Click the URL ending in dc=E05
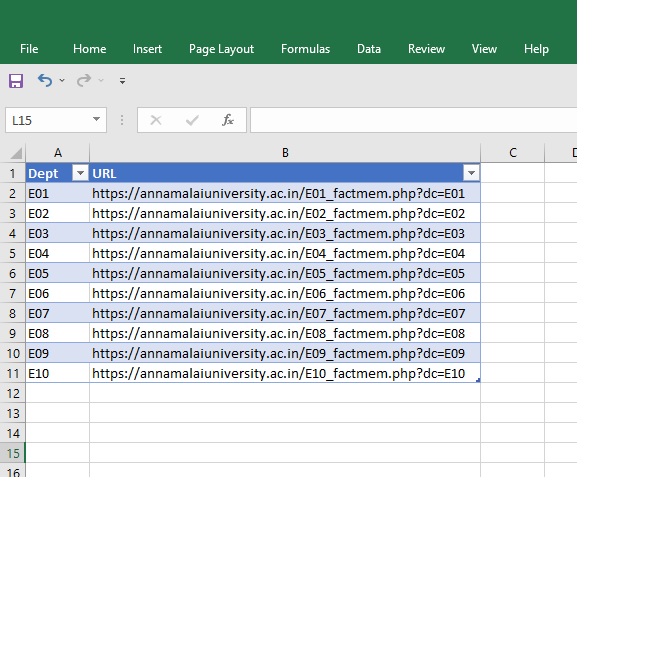The width and height of the screenshot is (646, 649). 279,273
